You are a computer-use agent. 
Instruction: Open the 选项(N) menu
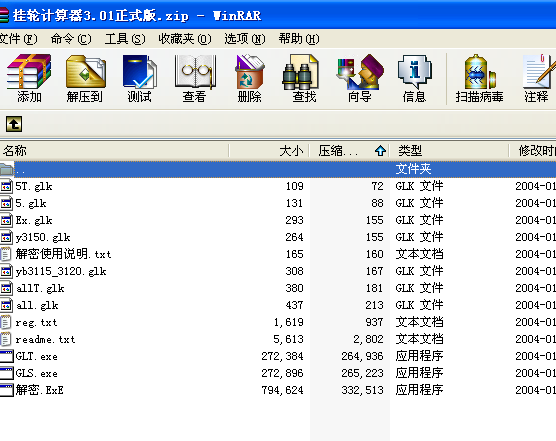click(245, 39)
